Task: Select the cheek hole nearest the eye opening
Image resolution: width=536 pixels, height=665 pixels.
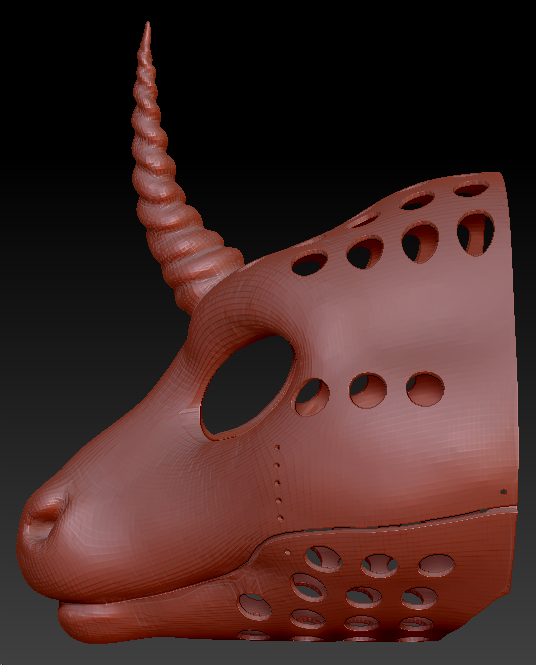Action: click(x=312, y=397)
